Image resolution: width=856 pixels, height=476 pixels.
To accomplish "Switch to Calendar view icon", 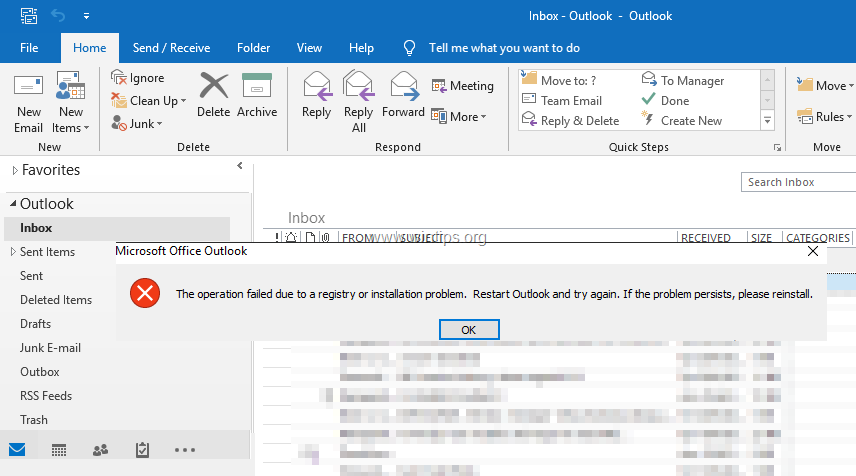I will (x=59, y=450).
